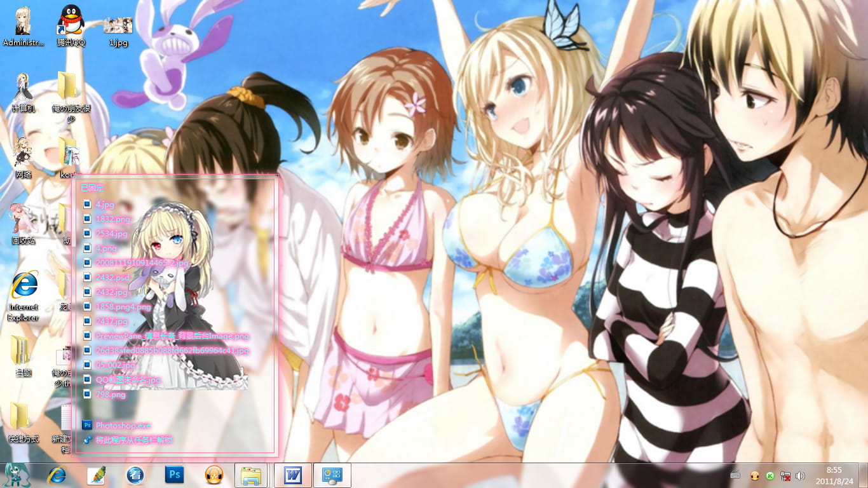Click the disconnected network tray icon
The image size is (868, 488).
click(785, 475)
